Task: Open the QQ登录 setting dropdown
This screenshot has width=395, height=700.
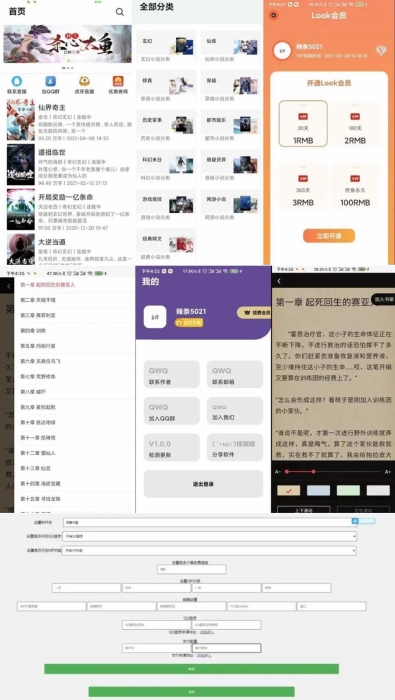Action: [209, 536]
